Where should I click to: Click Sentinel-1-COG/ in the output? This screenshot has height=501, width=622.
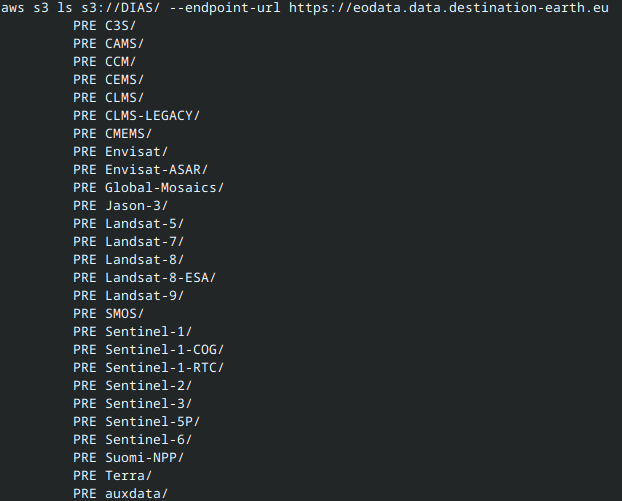click(164, 350)
